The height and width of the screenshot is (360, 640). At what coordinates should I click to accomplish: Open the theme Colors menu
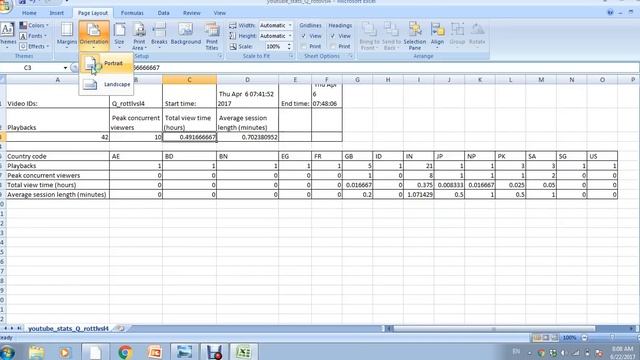coord(34,25)
